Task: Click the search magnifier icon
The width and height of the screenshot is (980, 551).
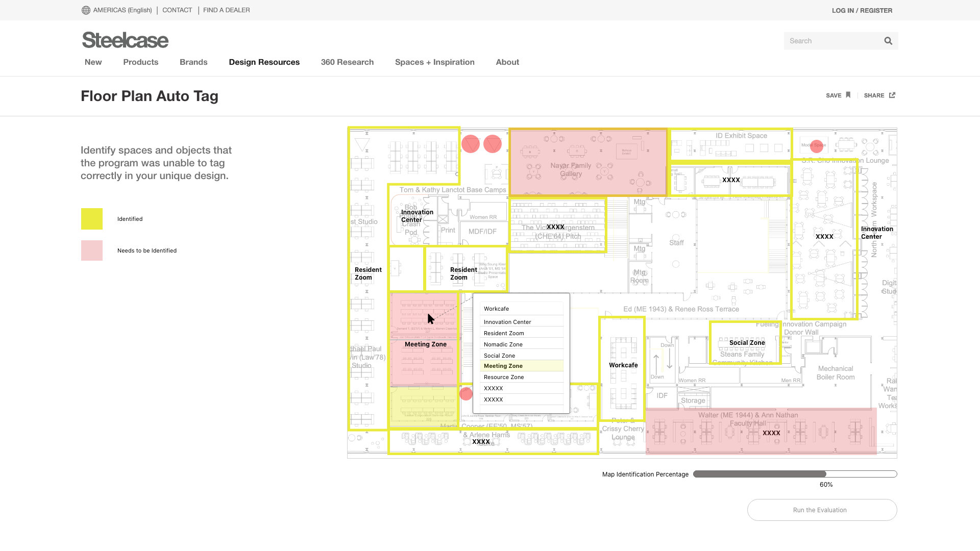Action: 888,41
